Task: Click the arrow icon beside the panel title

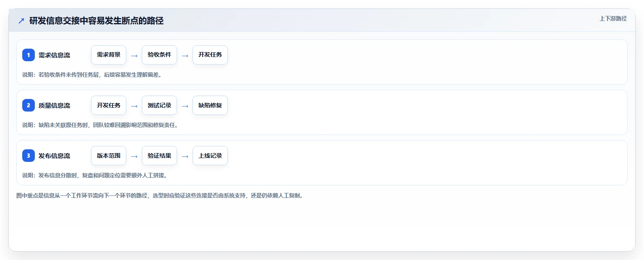Action: 21,21
